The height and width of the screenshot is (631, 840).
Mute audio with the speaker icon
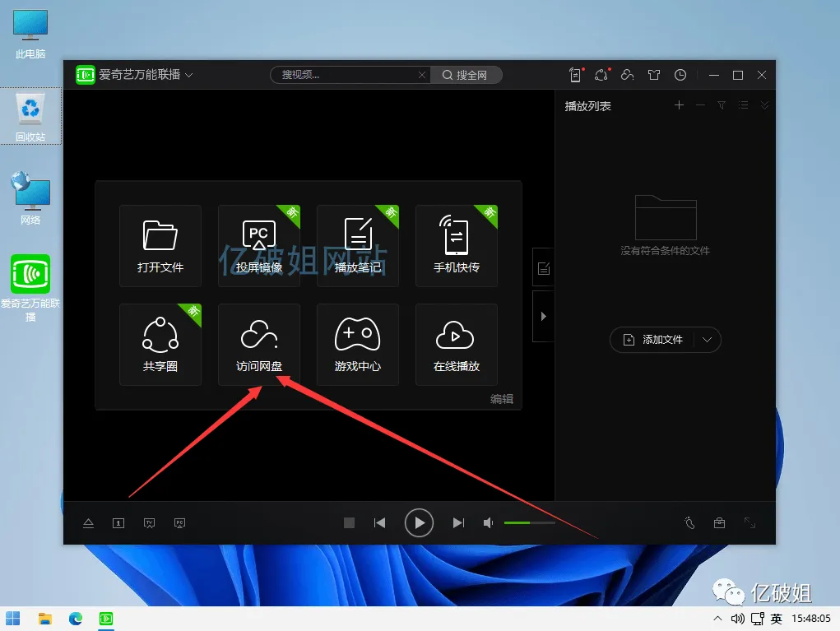click(x=488, y=522)
